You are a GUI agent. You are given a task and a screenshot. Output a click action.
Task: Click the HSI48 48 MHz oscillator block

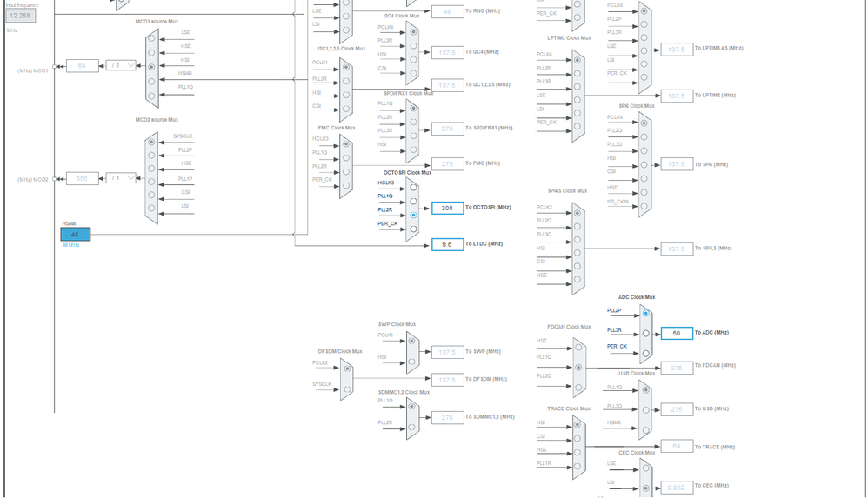(76, 234)
